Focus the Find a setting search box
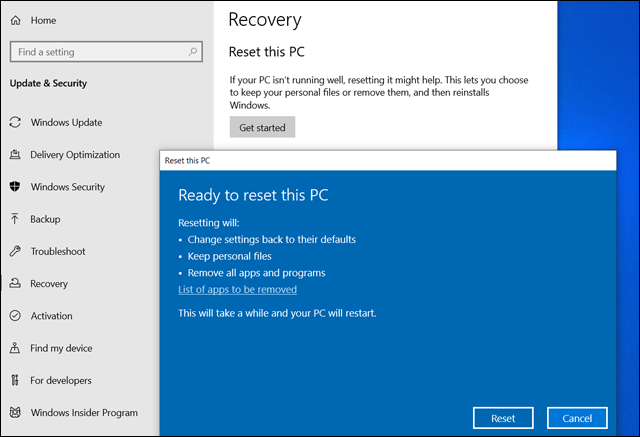 tap(106, 52)
